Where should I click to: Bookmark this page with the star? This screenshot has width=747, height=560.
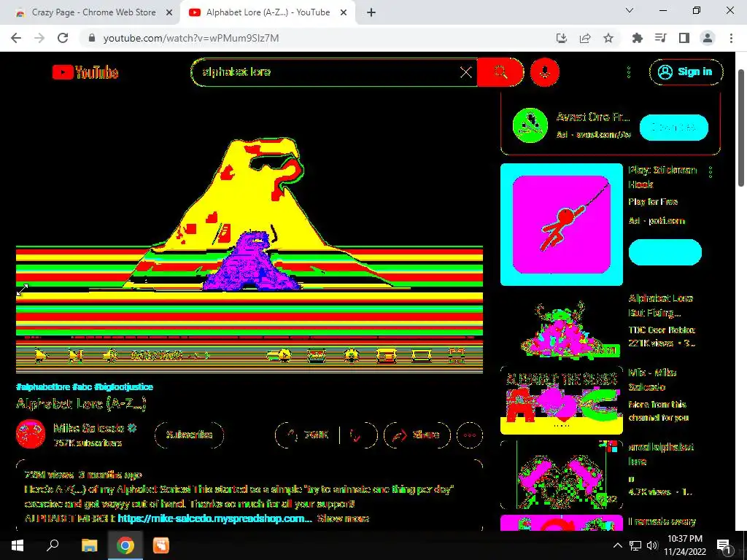pos(608,38)
